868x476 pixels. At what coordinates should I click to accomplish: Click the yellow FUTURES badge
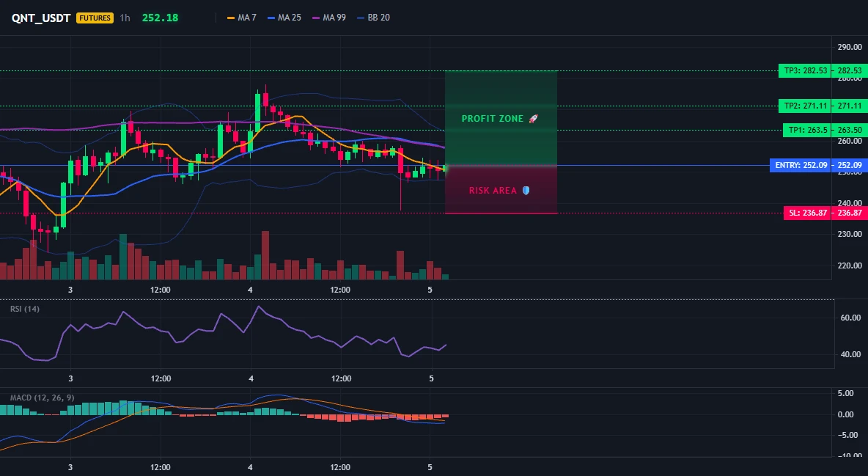(95, 18)
